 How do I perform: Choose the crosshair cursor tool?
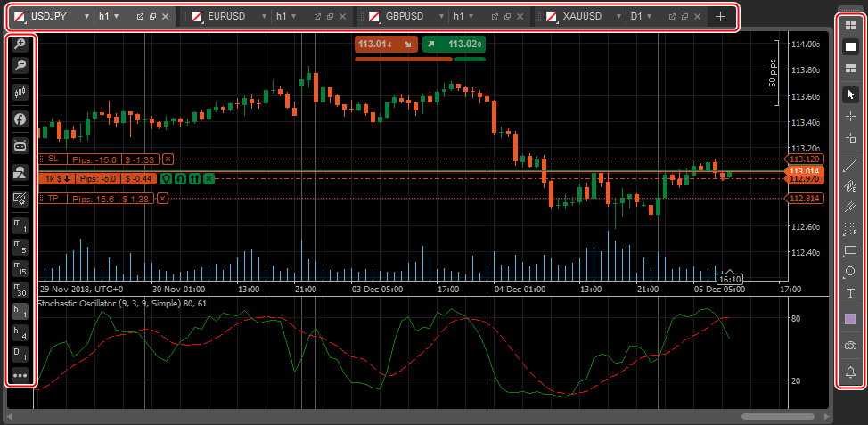849,116
